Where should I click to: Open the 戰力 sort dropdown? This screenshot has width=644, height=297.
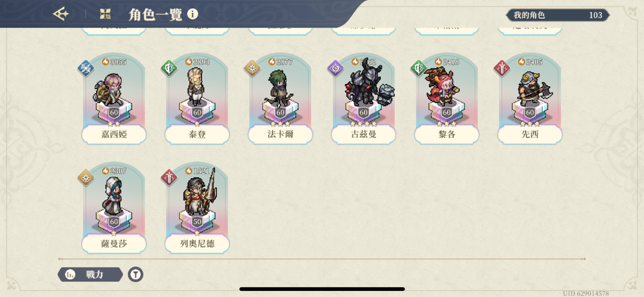pyautogui.click(x=90, y=275)
